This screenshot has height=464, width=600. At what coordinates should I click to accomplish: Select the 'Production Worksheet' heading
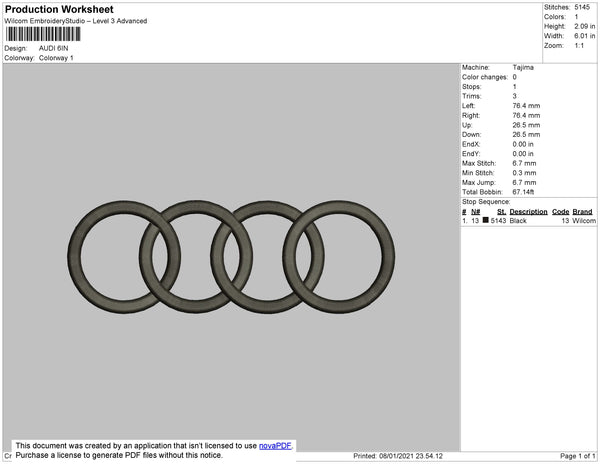[59, 9]
